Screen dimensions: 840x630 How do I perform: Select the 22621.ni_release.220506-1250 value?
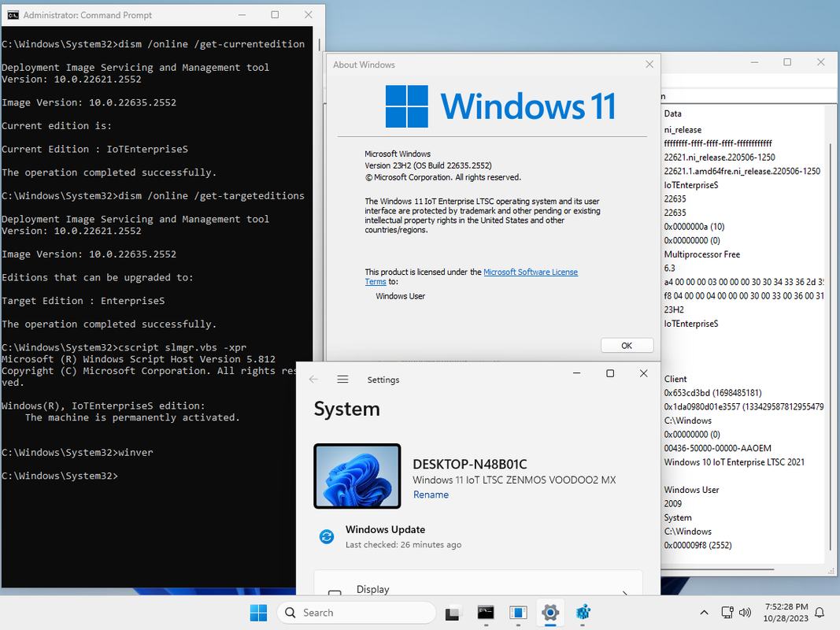pyautogui.click(x=720, y=157)
